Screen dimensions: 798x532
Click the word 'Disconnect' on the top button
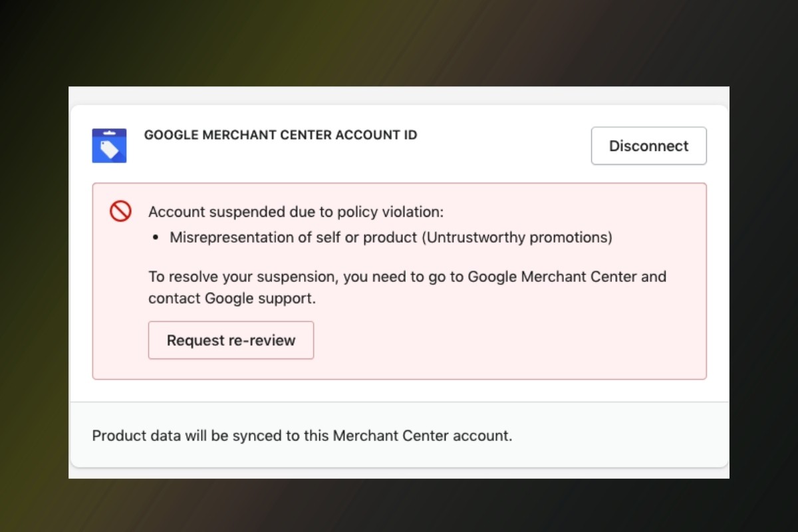pos(648,146)
